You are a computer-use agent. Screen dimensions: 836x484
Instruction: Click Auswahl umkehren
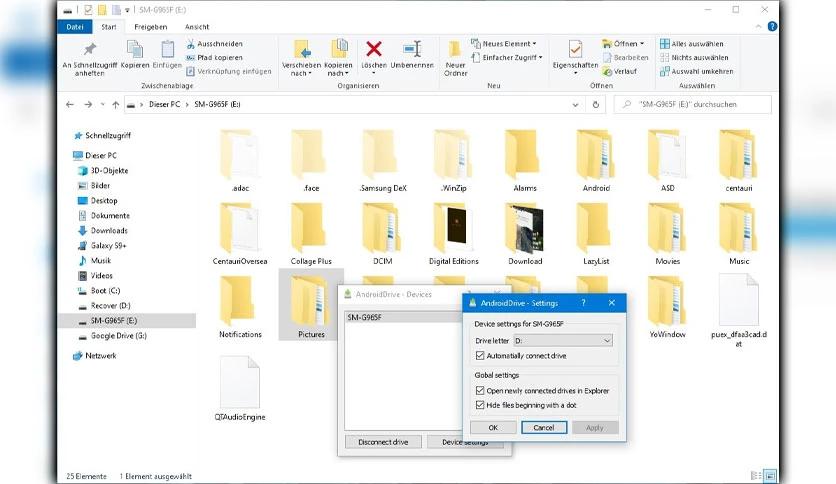[x=696, y=71]
